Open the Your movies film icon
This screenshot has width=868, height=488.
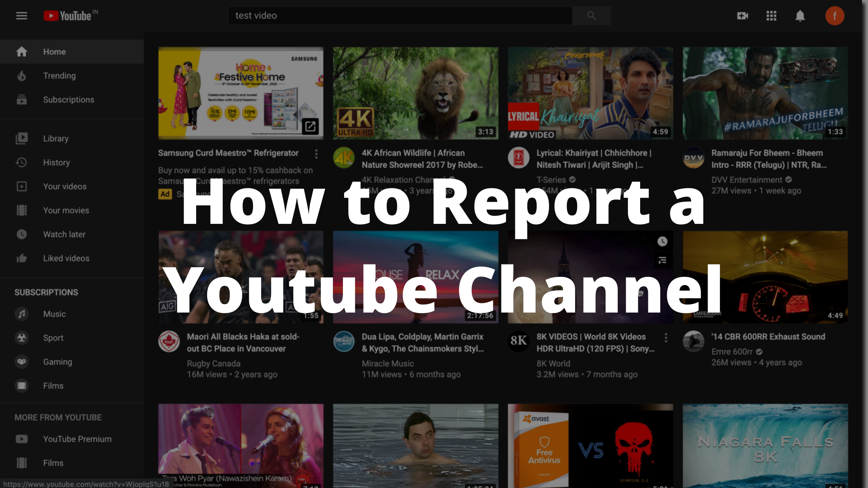pos(22,210)
